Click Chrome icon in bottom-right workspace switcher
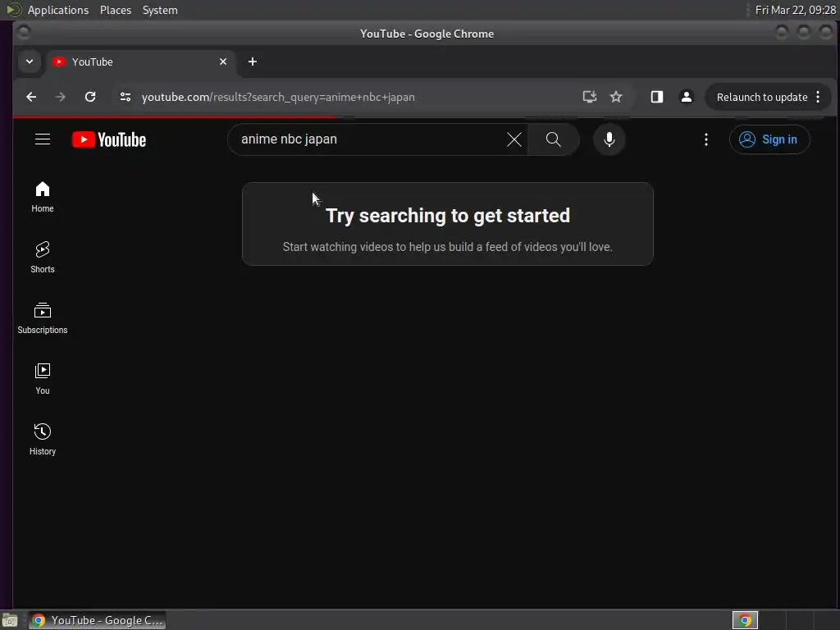 coord(745,620)
